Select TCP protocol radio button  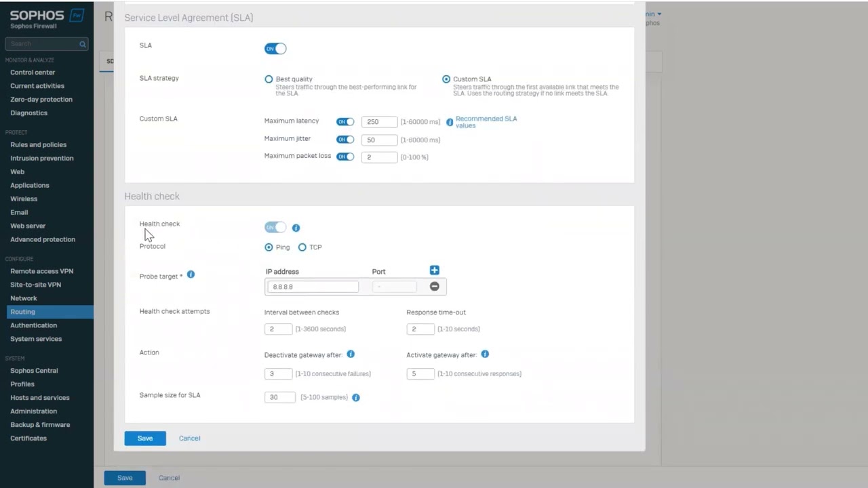coord(302,247)
